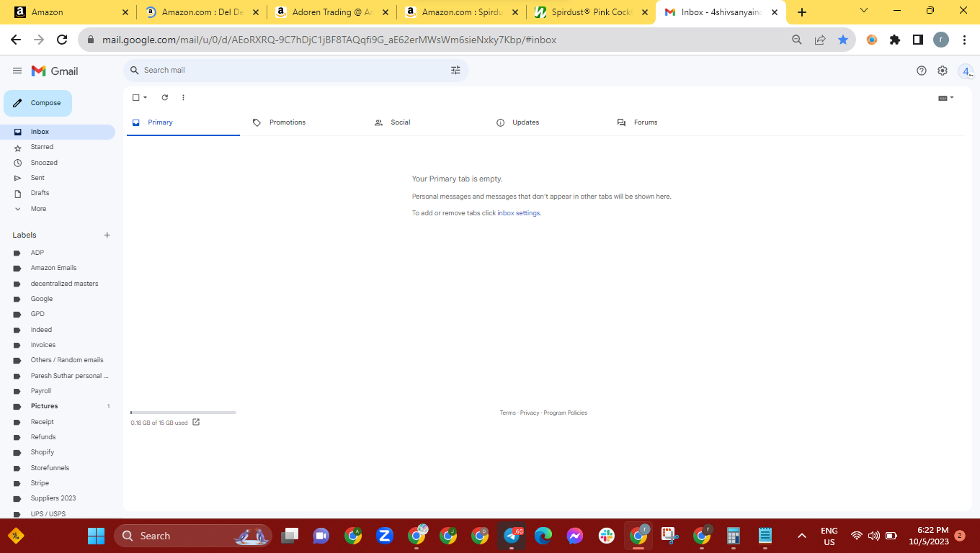
Task: Click the search options filter icon
Action: (x=455, y=70)
